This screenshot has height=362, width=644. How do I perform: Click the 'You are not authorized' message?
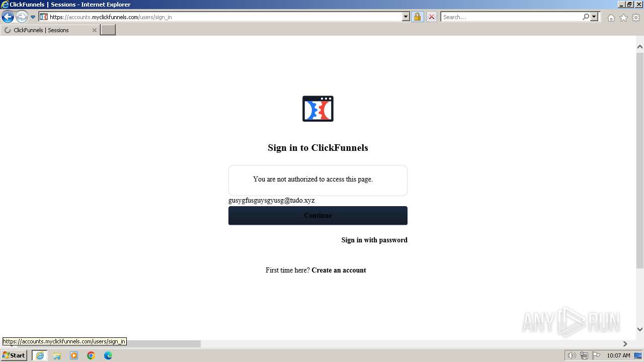coord(313,179)
